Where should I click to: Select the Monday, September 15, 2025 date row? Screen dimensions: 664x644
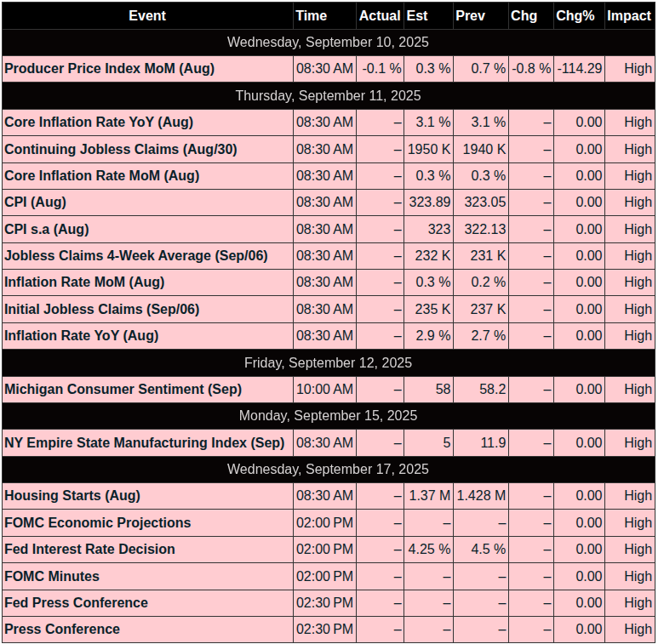pos(329,415)
